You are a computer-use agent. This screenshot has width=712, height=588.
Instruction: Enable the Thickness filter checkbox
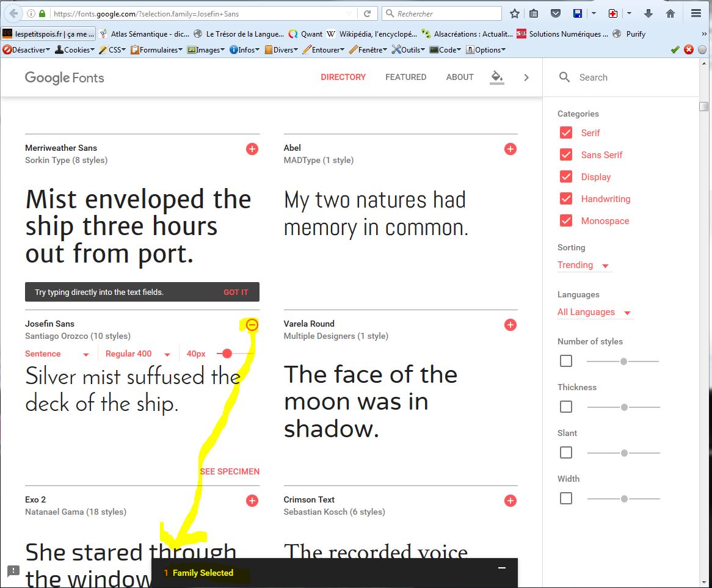pyautogui.click(x=566, y=407)
